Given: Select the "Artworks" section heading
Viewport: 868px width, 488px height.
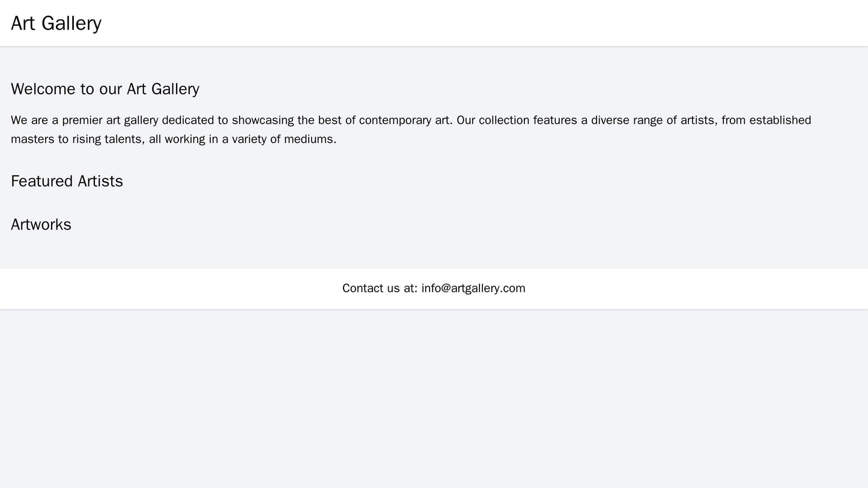Looking at the screenshot, I should (41, 224).
